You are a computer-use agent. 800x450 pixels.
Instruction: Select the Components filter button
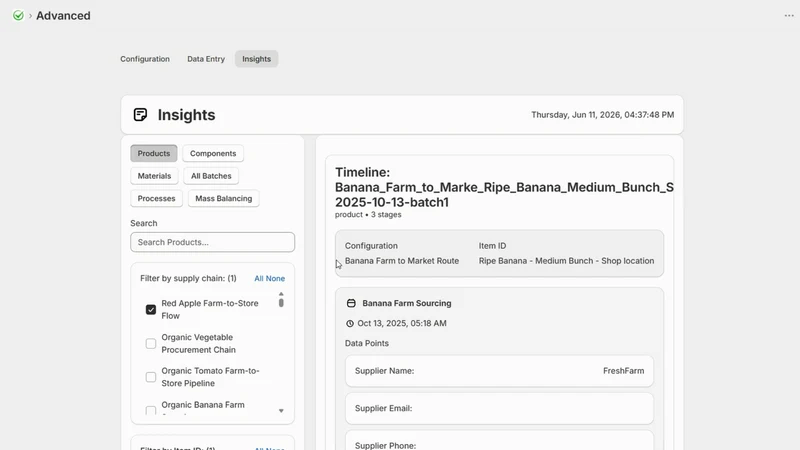pyautogui.click(x=213, y=153)
